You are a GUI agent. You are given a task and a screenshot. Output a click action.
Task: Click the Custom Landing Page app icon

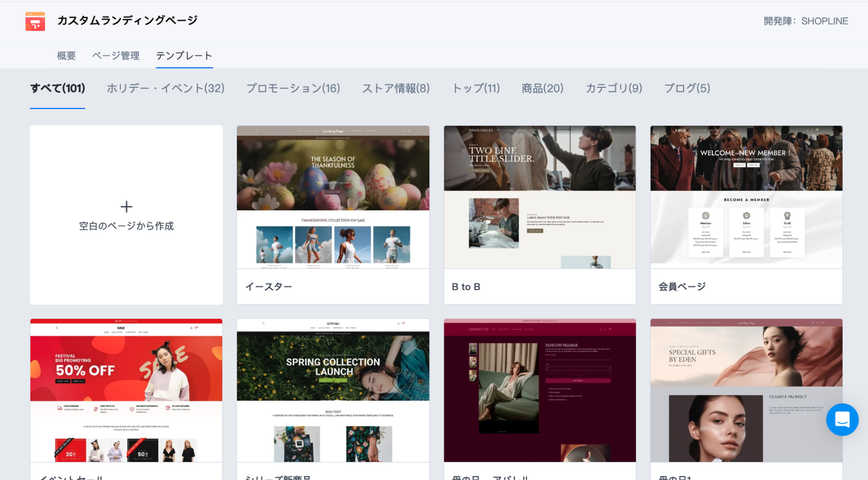[35, 21]
